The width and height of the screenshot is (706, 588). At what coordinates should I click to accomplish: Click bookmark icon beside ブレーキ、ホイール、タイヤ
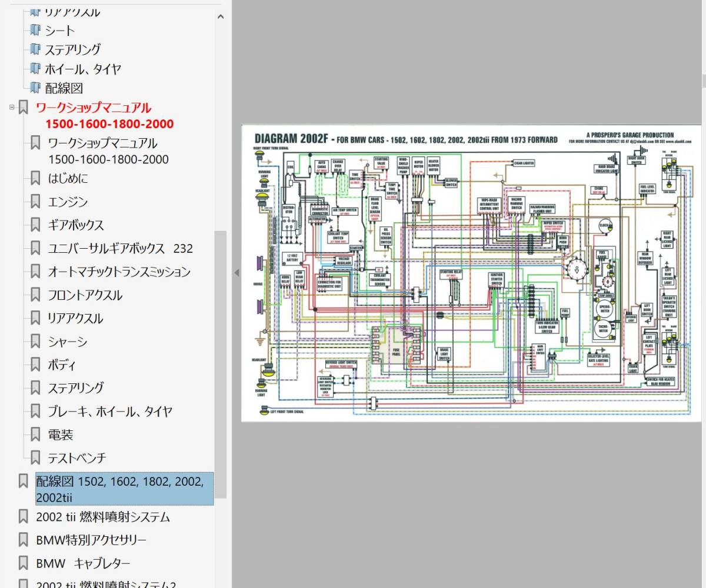pos(35,412)
